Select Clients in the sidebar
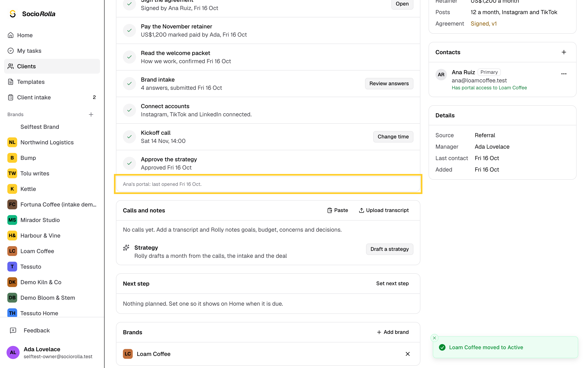The image size is (588, 368). 52,66
